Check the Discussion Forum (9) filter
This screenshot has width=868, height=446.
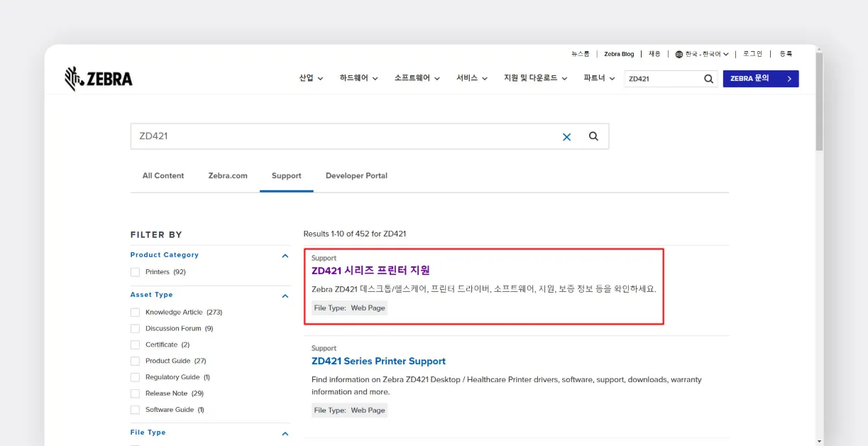(135, 329)
